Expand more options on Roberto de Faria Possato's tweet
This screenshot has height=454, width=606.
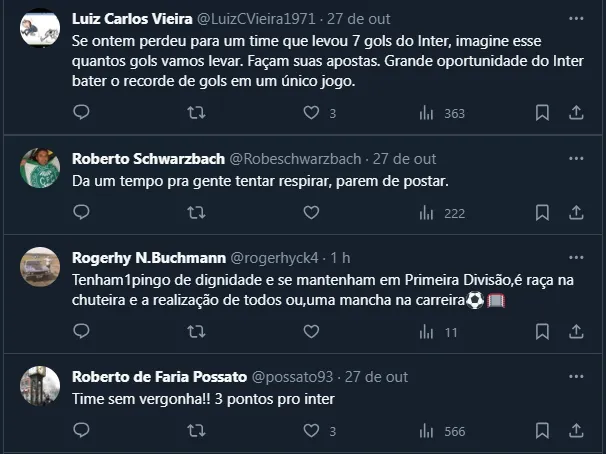[x=576, y=376]
